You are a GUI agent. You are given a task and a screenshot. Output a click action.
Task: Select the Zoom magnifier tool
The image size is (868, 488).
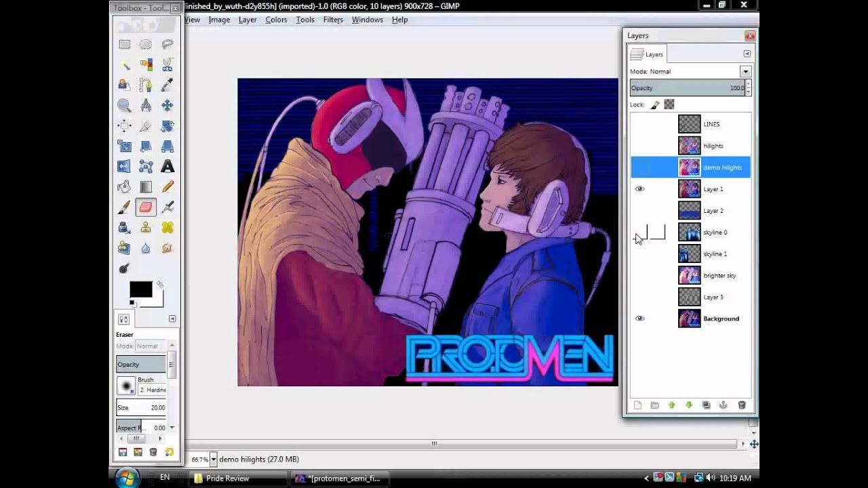tap(125, 106)
